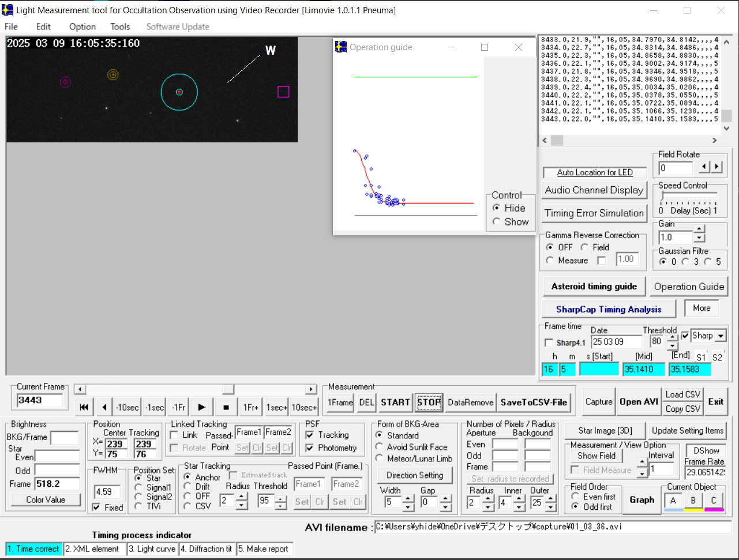Image resolution: width=739 pixels, height=560 pixels.
Task: Open the Option menu
Action: point(82,27)
